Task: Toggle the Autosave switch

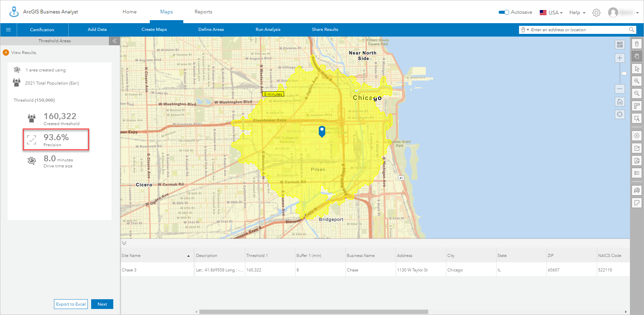Action: point(504,12)
